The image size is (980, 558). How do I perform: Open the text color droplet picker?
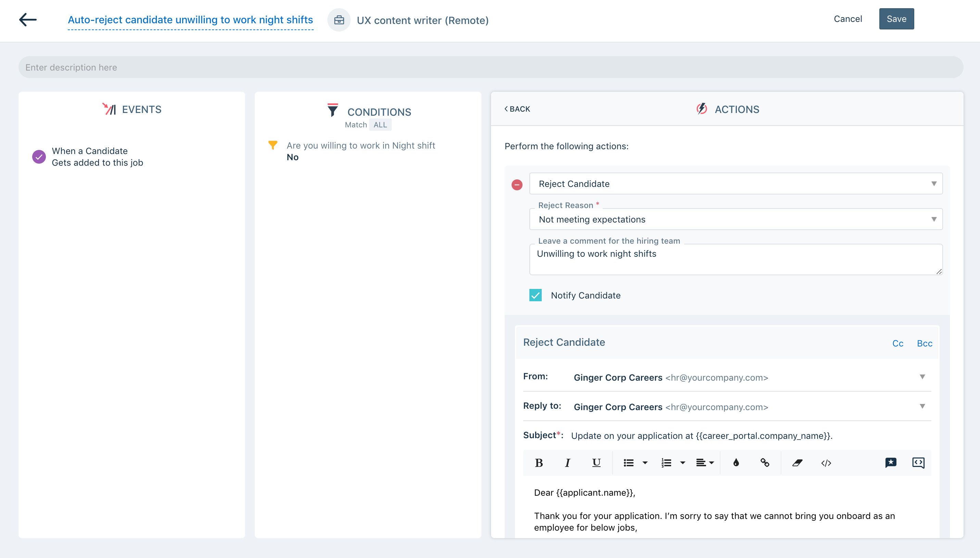click(x=736, y=463)
